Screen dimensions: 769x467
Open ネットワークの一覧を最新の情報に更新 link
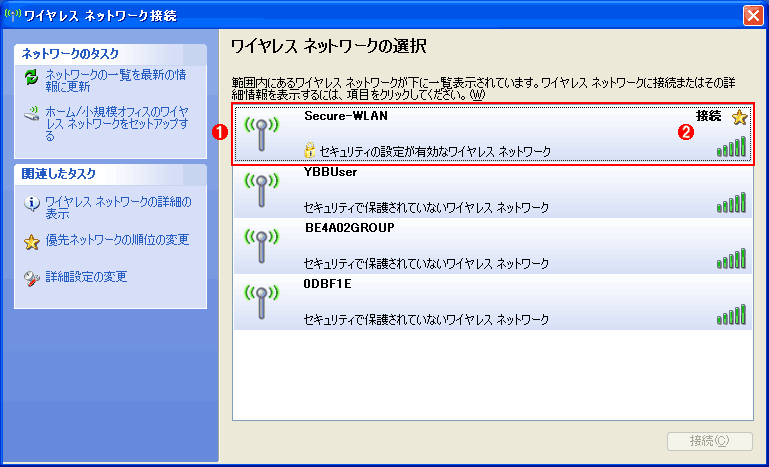[x=116, y=81]
